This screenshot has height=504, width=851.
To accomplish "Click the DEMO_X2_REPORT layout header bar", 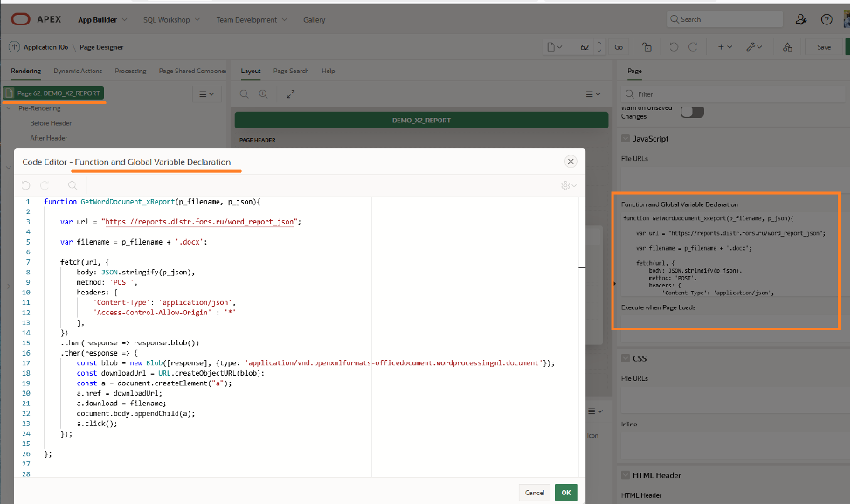I will pyautogui.click(x=421, y=120).
